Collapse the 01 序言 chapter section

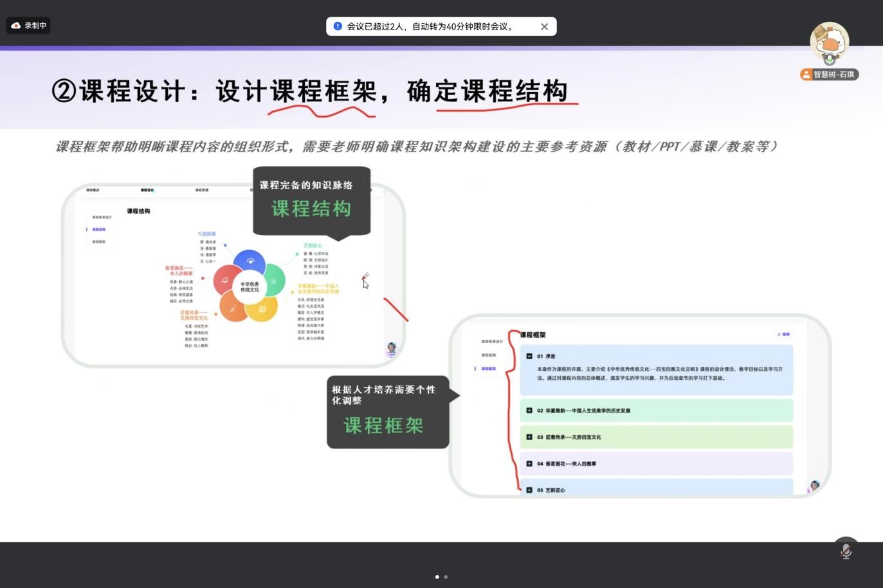pyautogui.click(x=529, y=356)
